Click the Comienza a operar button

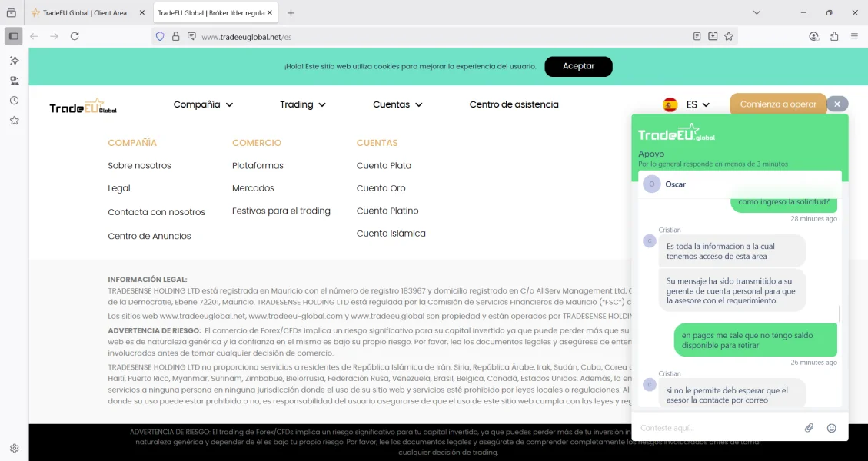click(x=777, y=104)
